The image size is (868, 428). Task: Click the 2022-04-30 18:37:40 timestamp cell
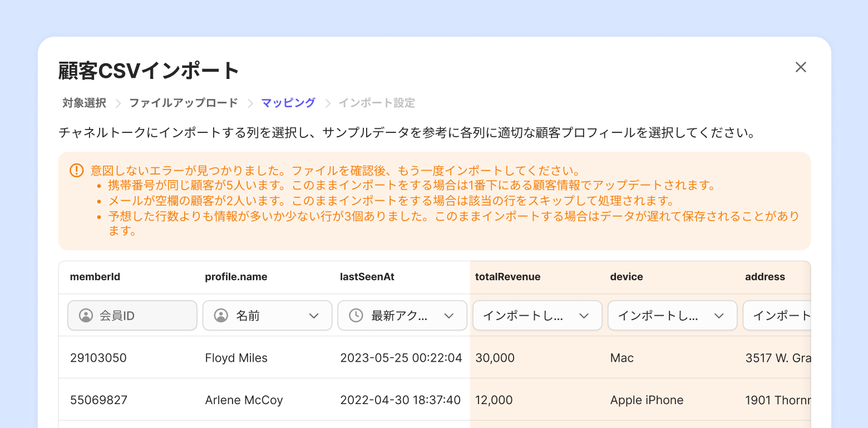click(x=401, y=400)
